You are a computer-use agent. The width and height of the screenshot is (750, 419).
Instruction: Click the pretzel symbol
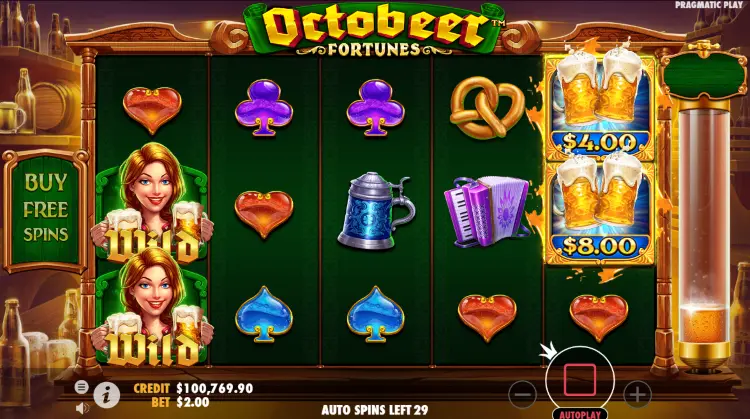point(487,107)
